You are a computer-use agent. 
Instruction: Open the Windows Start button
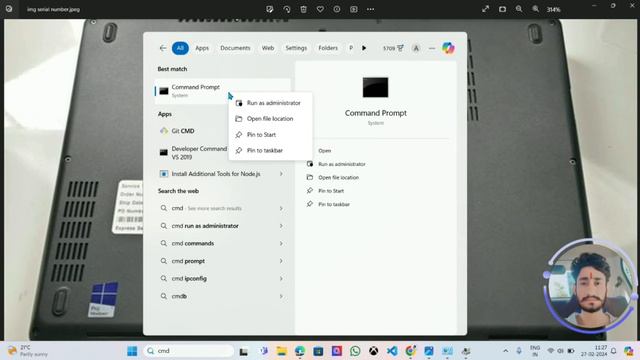pos(132,351)
